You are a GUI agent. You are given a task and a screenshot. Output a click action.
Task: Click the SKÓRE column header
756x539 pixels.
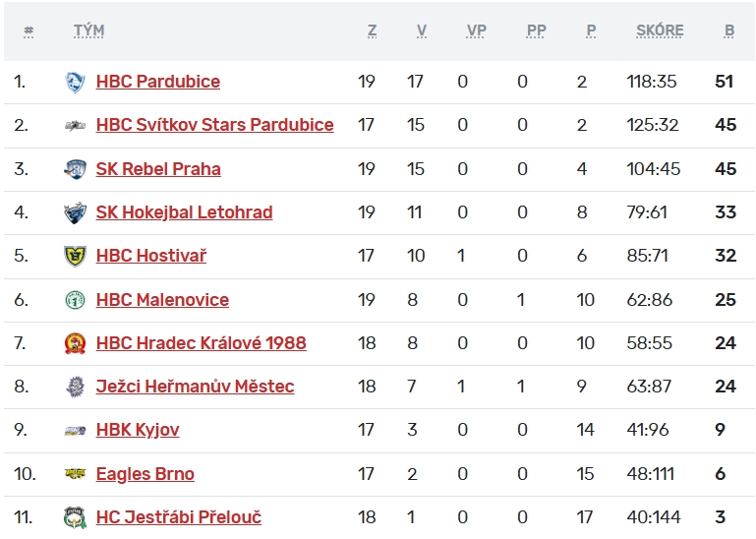tap(660, 30)
